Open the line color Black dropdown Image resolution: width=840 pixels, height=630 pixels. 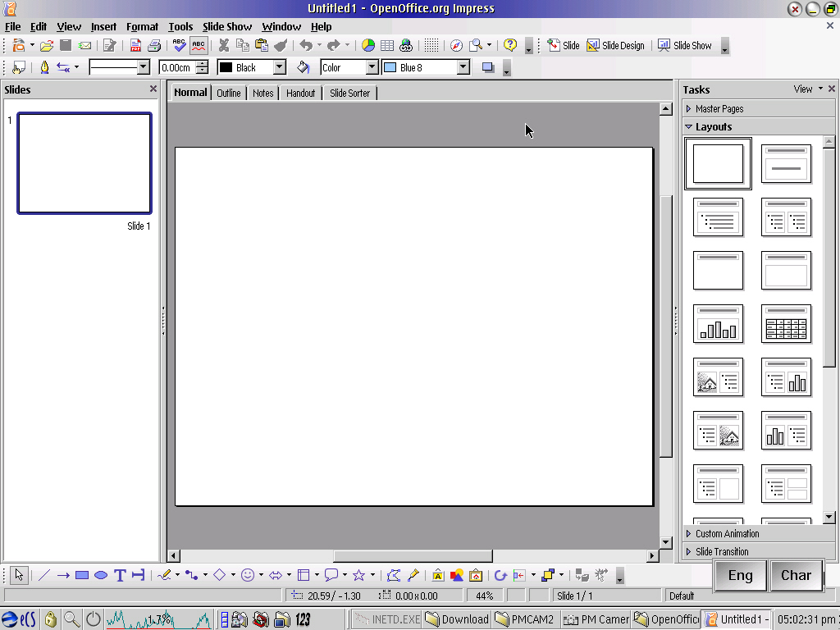(x=279, y=67)
